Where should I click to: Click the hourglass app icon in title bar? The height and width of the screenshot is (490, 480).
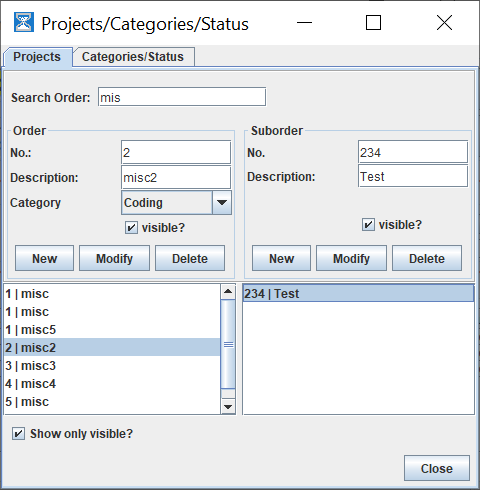tap(24, 23)
